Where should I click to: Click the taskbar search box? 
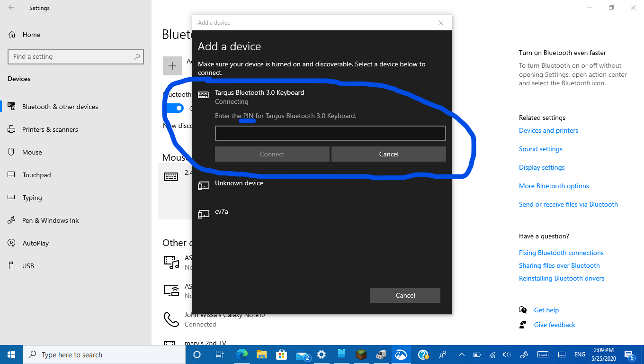click(104, 355)
